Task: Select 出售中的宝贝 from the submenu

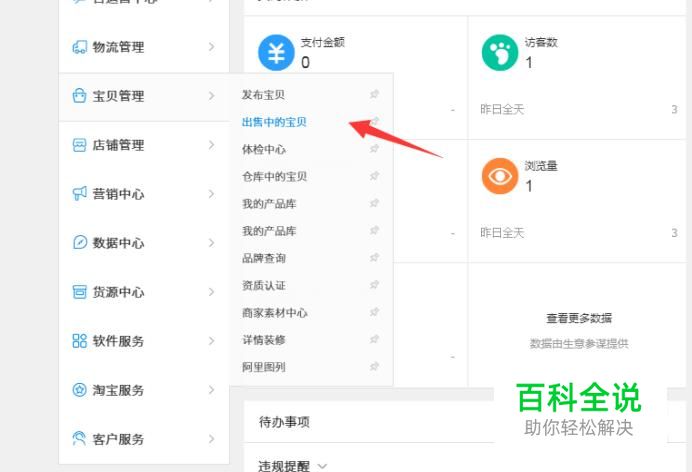Action: click(x=274, y=122)
